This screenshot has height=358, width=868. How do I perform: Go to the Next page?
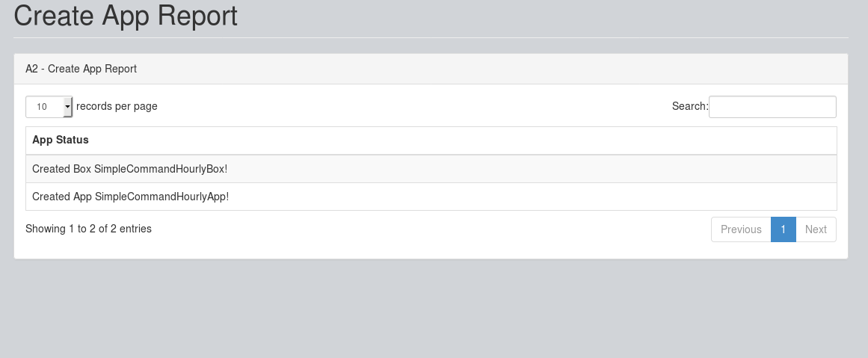816,229
